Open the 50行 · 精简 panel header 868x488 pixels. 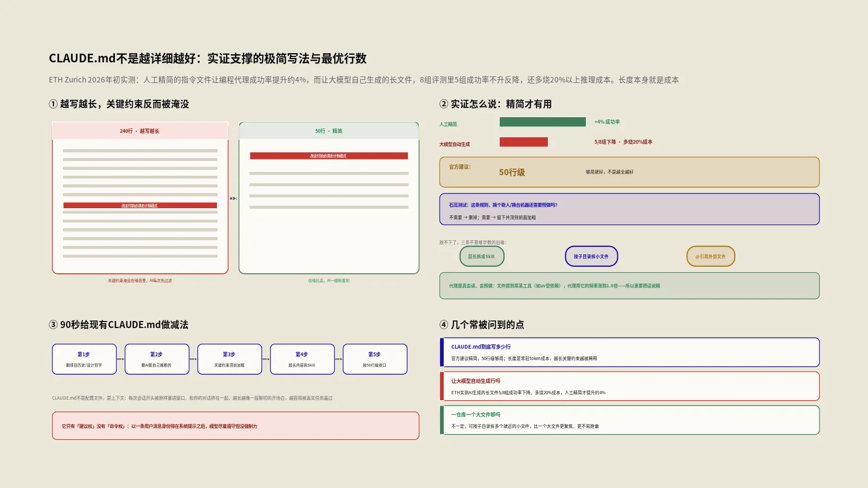[329, 131]
